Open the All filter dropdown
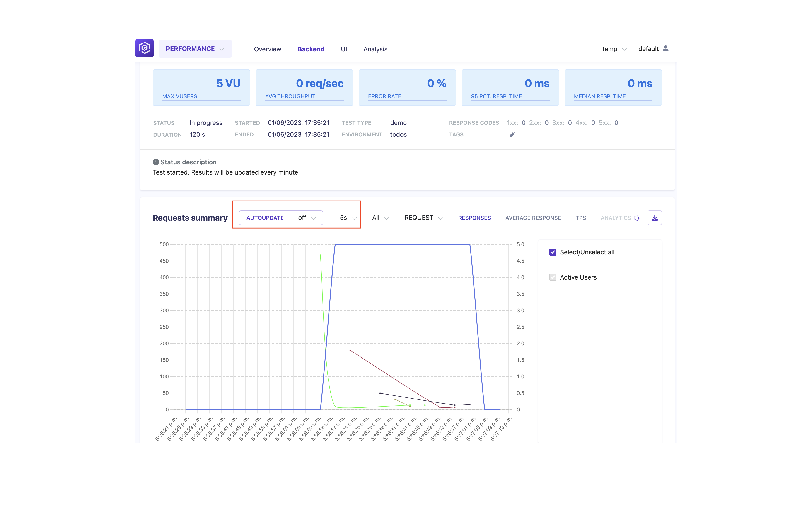This screenshot has width=812, height=507. [x=380, y=218]
